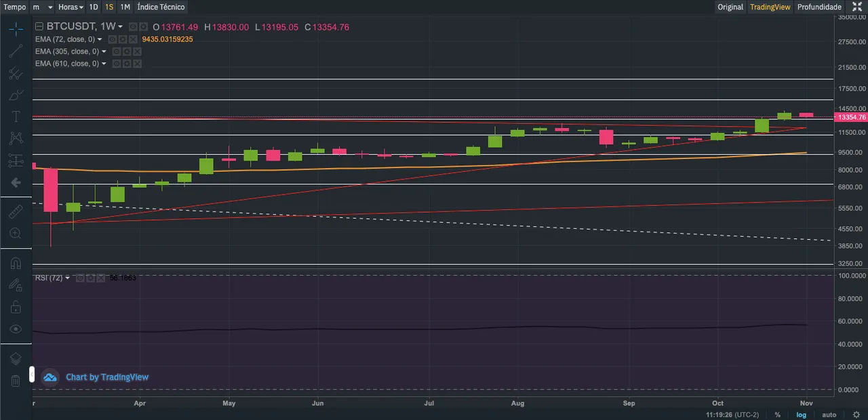Select the zoom in magnifier tool

[16, 234]
